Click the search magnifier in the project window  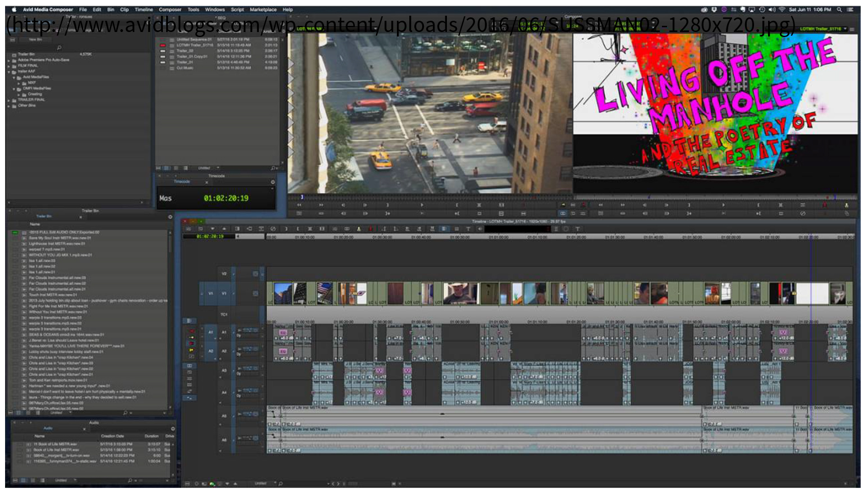click(x=59, y=48)
